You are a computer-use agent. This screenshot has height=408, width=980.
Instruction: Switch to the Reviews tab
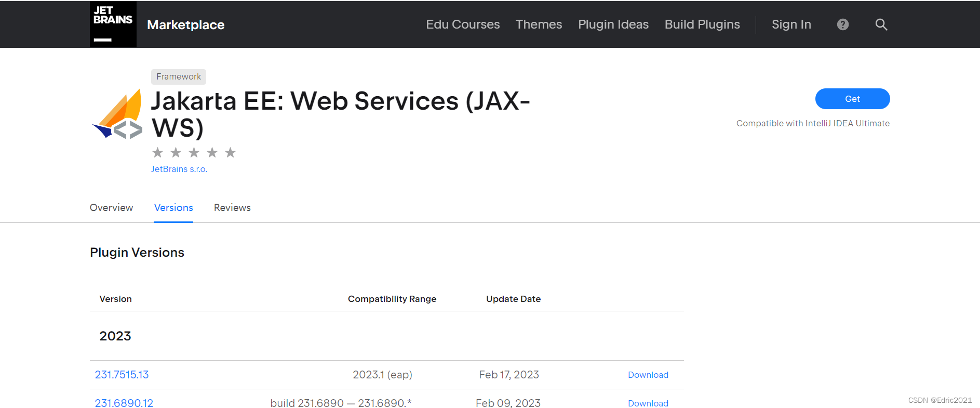click(232, 207)
